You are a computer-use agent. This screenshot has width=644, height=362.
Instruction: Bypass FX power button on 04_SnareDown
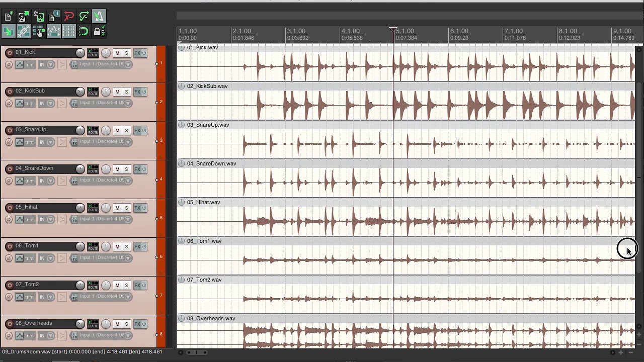click(144, 169)
